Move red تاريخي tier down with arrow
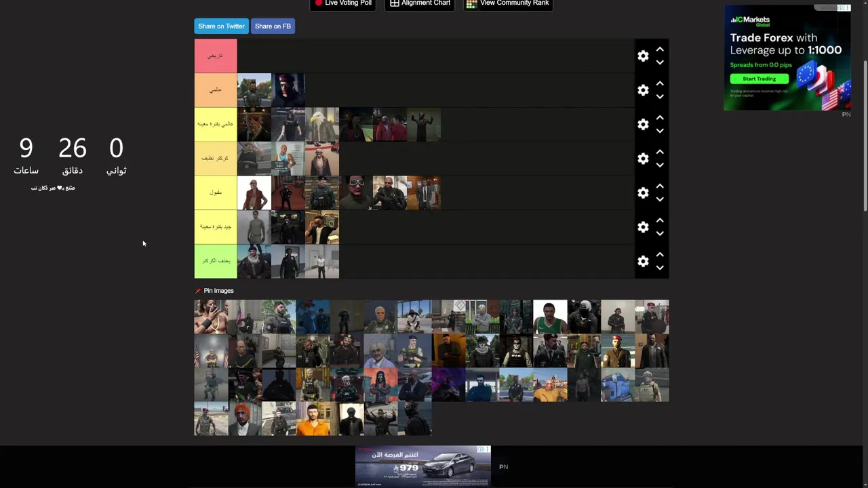The width and height of the screenshot is (868, 488). [x=660, y=62]
